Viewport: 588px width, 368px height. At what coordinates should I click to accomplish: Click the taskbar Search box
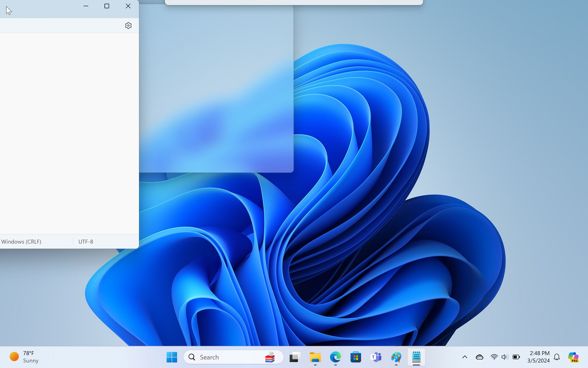[227, 357]
